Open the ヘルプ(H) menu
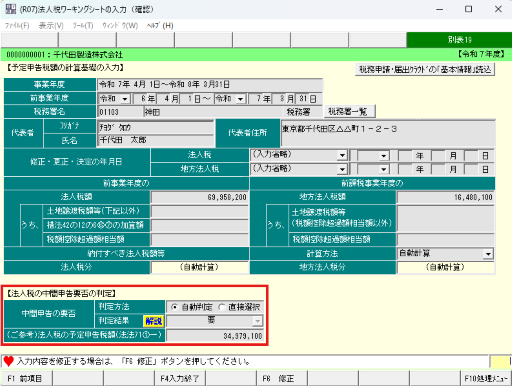The width and height of the screenshot is (512, 386). click(x=160, y=26)
